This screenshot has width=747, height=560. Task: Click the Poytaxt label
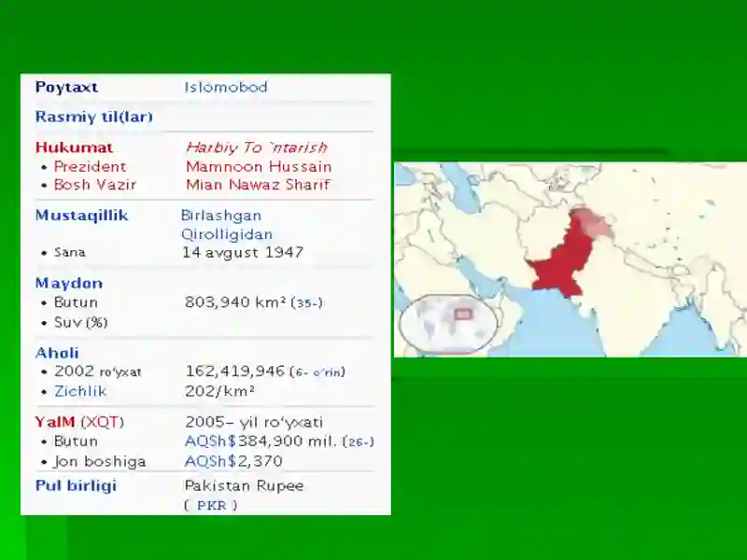tap(66, 87)
